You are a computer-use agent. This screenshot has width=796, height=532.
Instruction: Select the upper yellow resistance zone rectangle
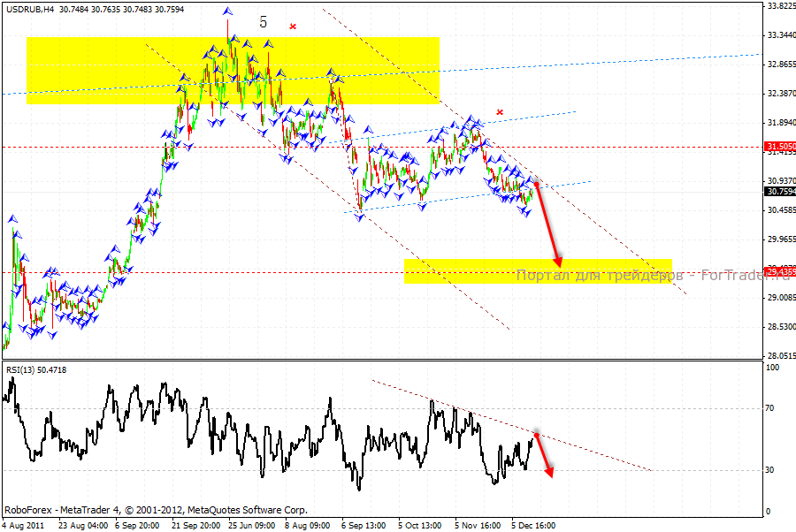pos(233,70)
